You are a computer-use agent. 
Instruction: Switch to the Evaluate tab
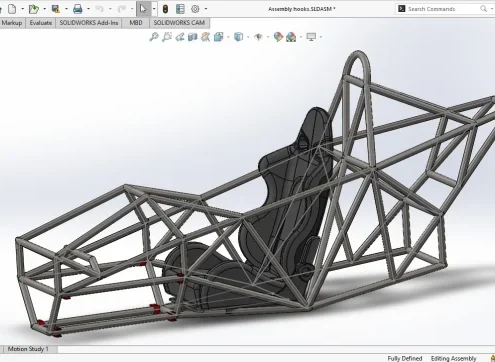pos(41,23)
